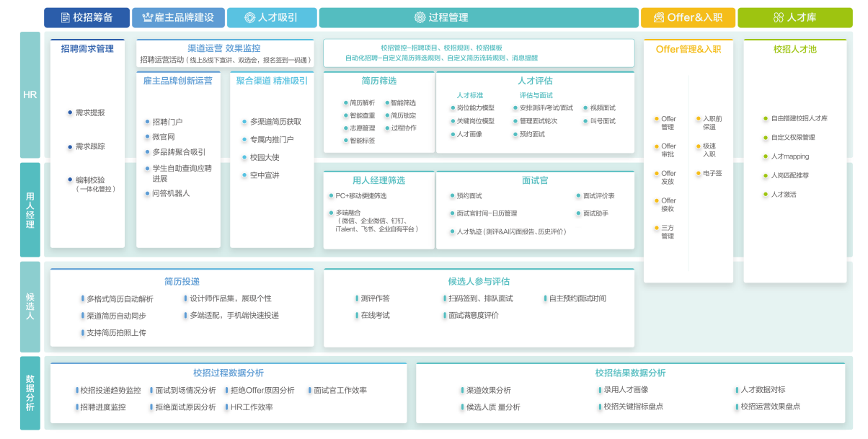The height and width of the screenshot is (439, 868).
Task: Click the 简历解析 item
Action: pyautogui.click(x=363, y=103)
